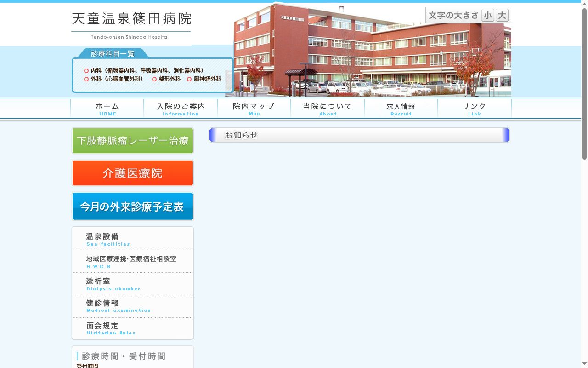Open 当院について About menu item
Screen dimensions: 588x368
pos(328,109)
